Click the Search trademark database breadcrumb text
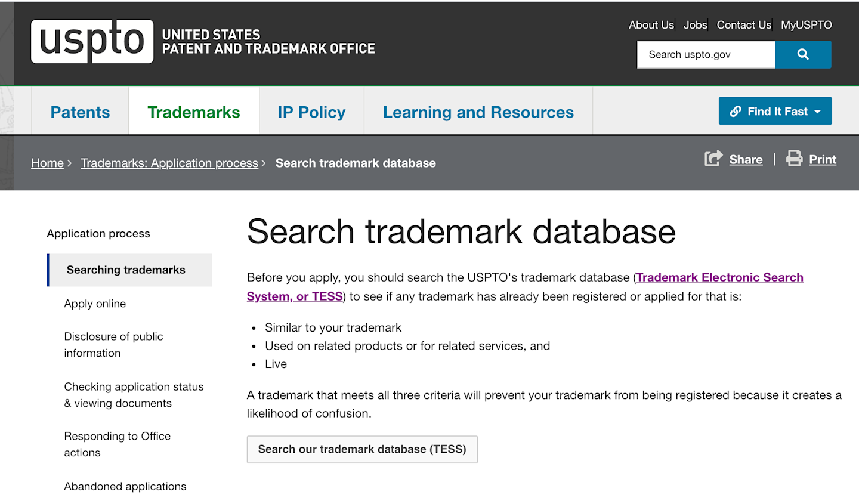Screen dimensions: 859x504 [x=356, y=163]
